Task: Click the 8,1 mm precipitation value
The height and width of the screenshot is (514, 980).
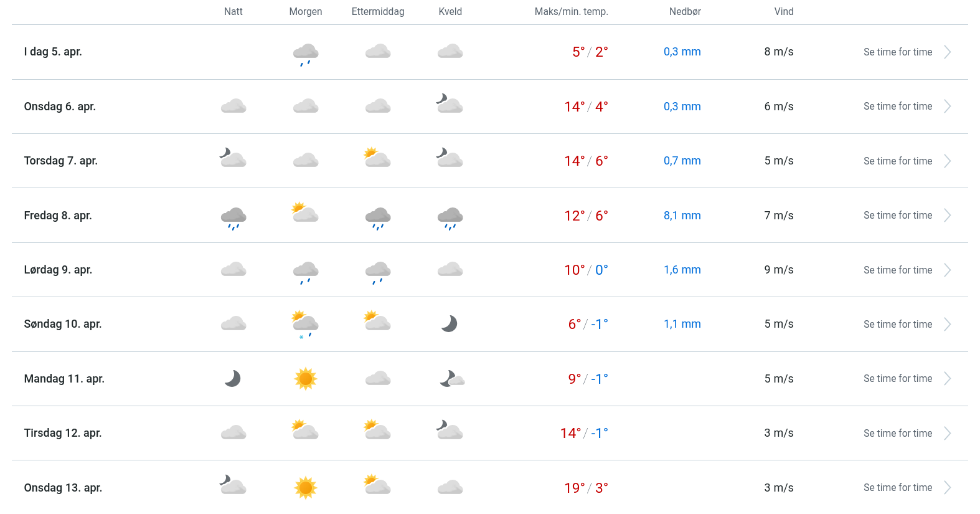Action: point(682,216)
